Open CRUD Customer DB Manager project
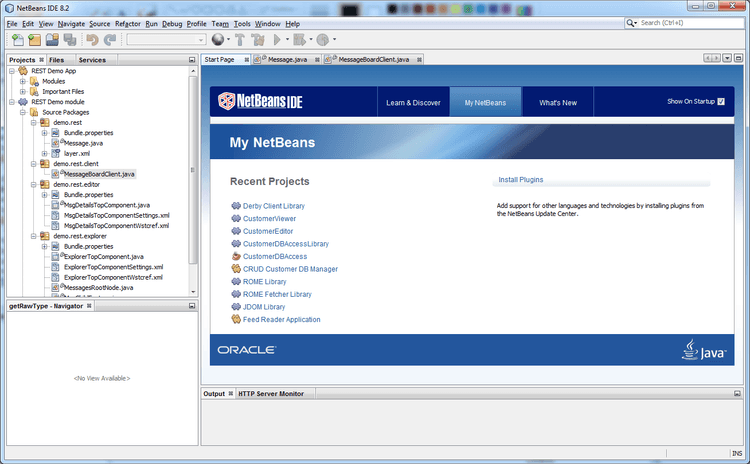Viewport: 750px width, 464px height. coord(290,269)
